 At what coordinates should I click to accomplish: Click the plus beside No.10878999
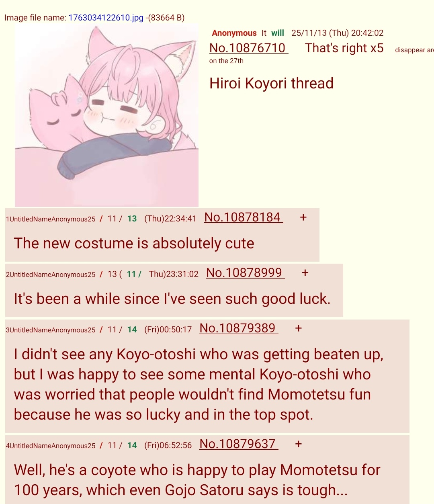pos(305,273)
